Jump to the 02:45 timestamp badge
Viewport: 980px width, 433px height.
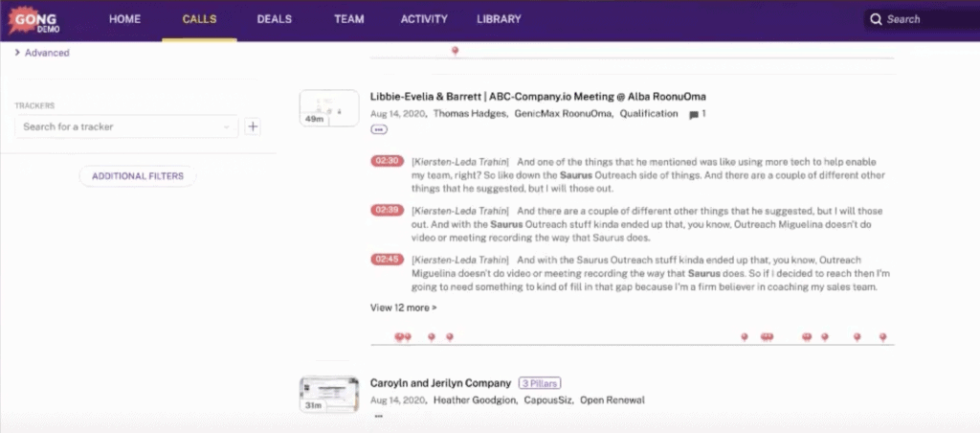click(388, 259)
